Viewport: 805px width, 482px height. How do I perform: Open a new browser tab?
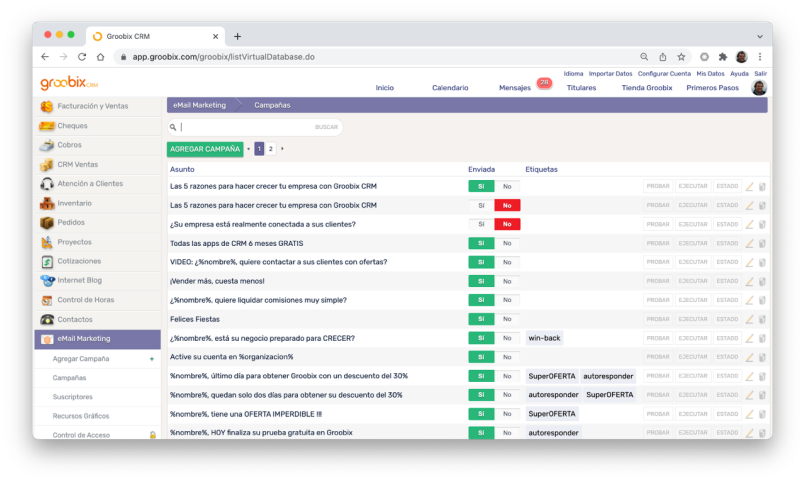pos(237,36)
